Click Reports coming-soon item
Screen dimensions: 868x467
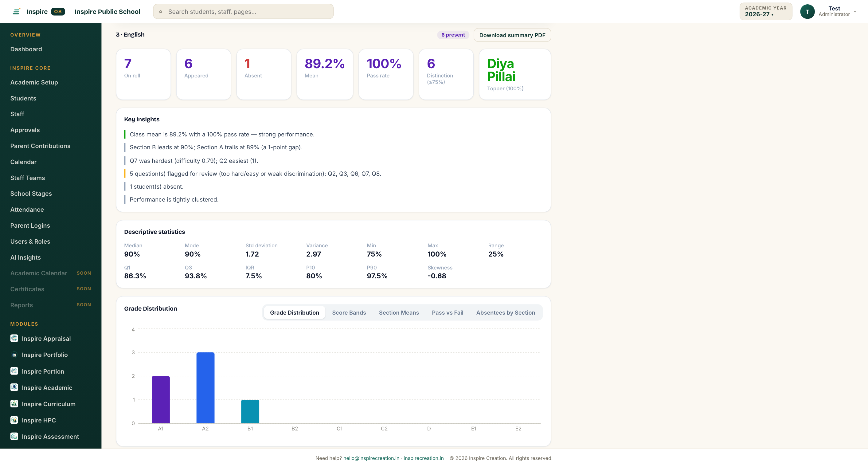(x=51, y=305)
